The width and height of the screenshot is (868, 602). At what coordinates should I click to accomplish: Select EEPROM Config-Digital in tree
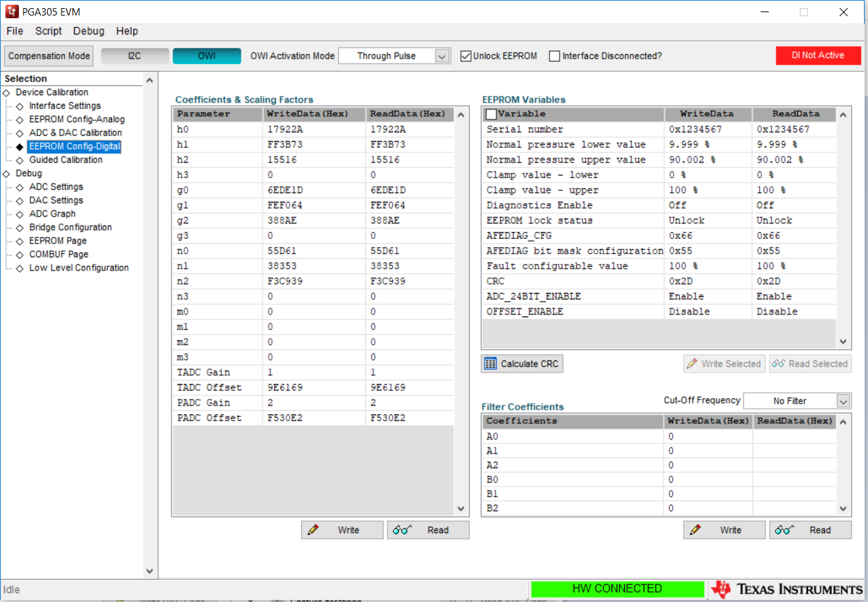coord(74,146)
